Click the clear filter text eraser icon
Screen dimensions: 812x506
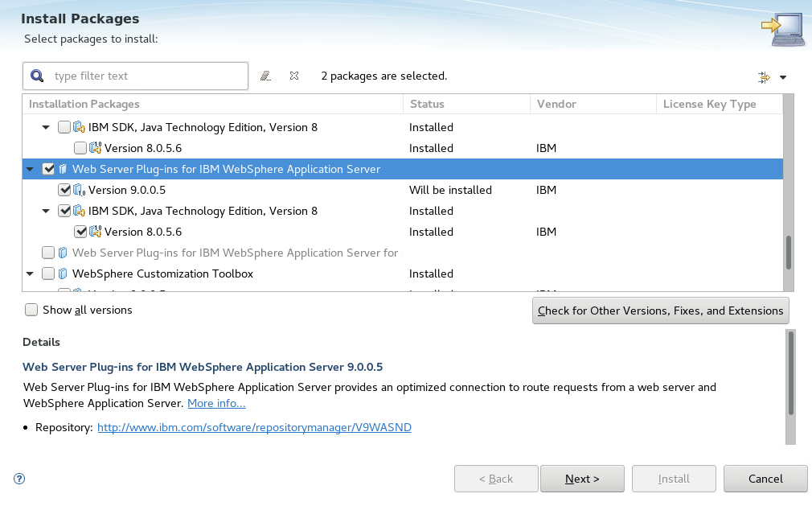pos(265,76)
